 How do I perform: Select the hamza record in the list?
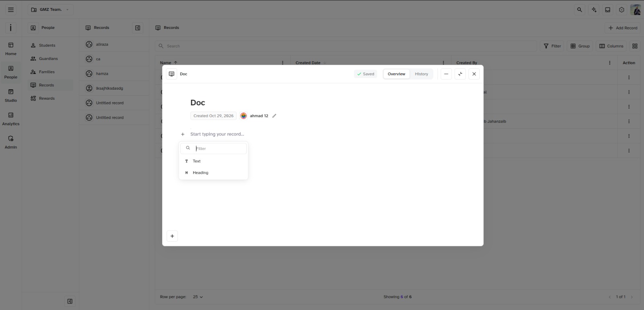114,74
